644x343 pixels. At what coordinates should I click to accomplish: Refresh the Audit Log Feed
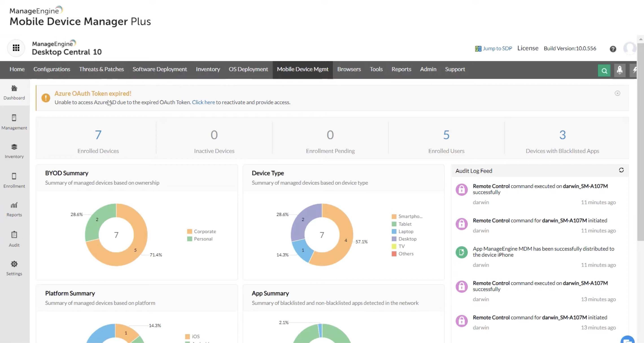point(622,170)
